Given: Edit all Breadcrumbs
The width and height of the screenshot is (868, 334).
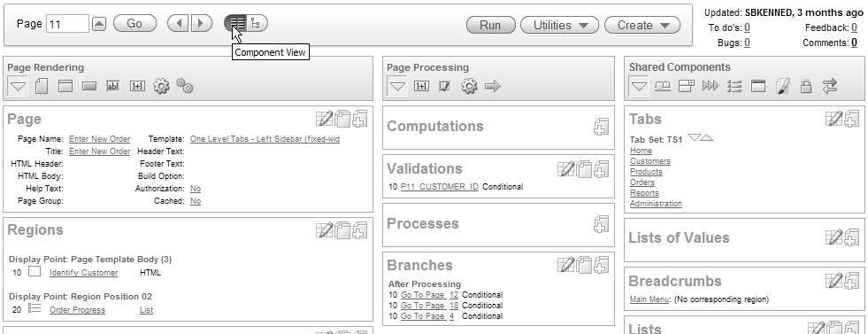Looking at the screenshot, I should [x=833, y=281].
